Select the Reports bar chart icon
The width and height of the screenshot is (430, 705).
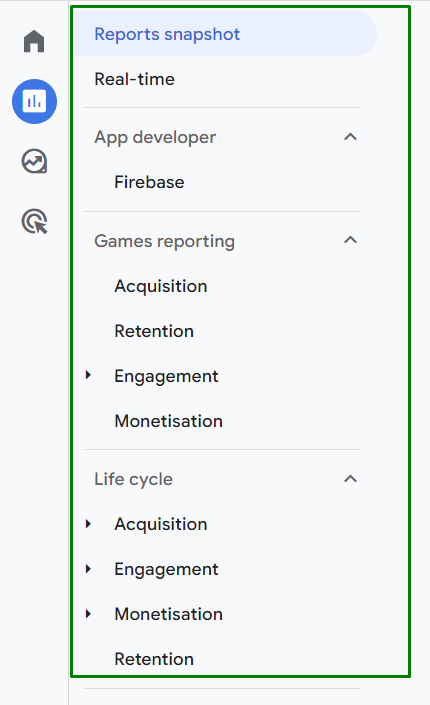pyautogui.click(x=35, y=101)
